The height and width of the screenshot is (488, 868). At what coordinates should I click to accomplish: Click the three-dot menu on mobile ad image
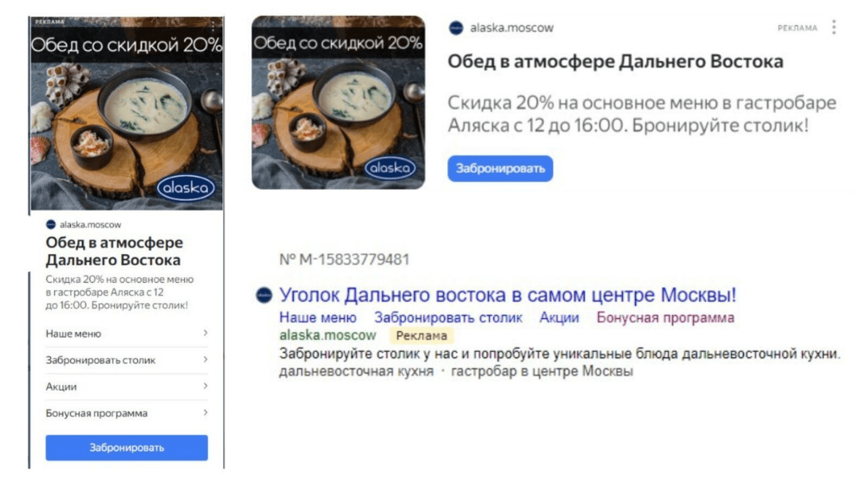point(213,26)
